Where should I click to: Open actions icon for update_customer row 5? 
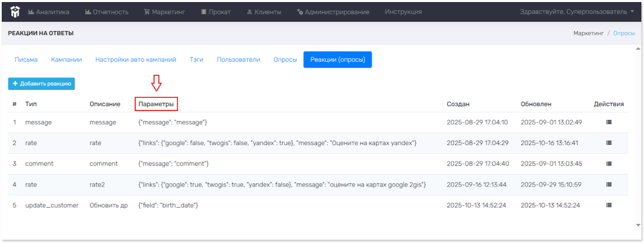tap(609, 205)
